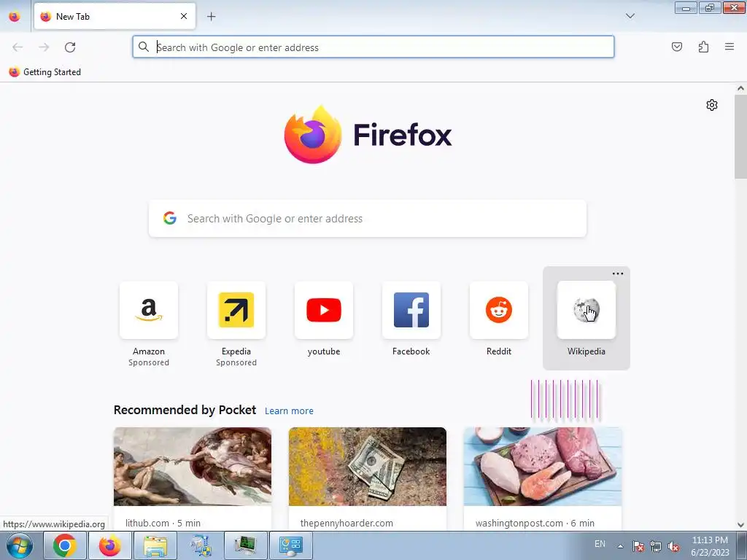
Task: Open the taskbar network setup icon
Action: click(201, 545)
